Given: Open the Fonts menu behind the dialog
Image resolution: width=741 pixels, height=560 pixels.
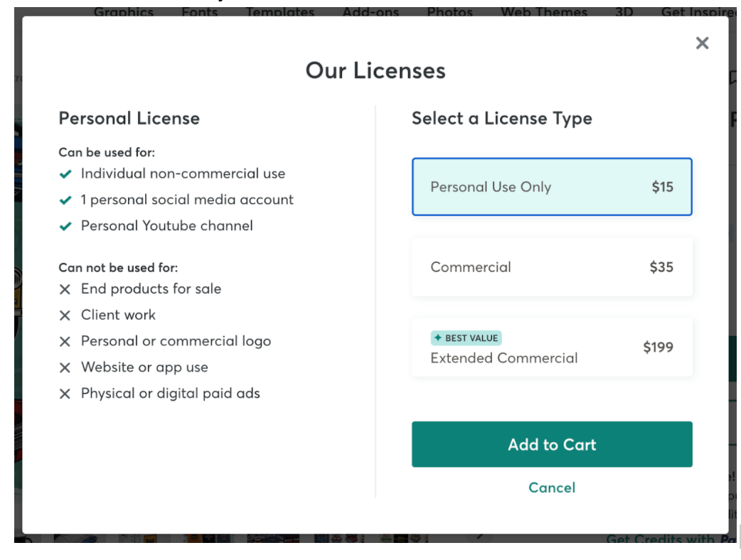Looking at the screenshot, I should pos(199,12).
